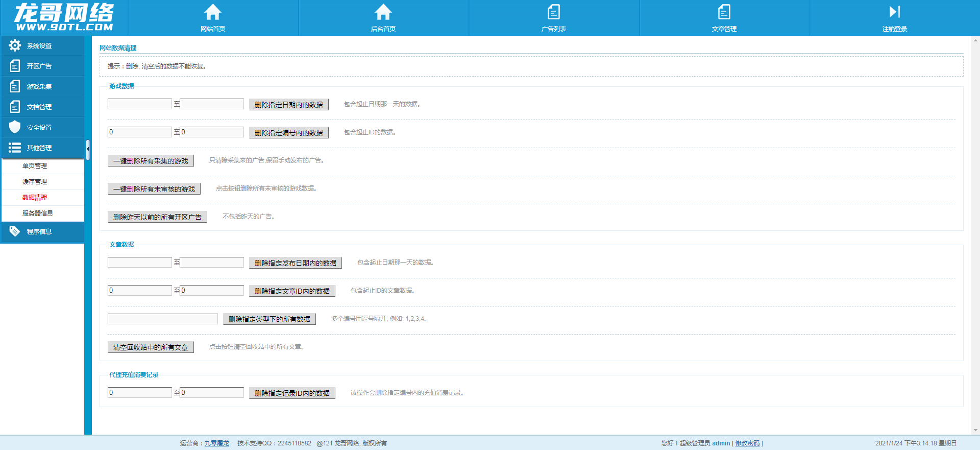Click 删除指定类型下的所有数据 button
Viewport: 980px width, 450px height.
coord(269,319)
